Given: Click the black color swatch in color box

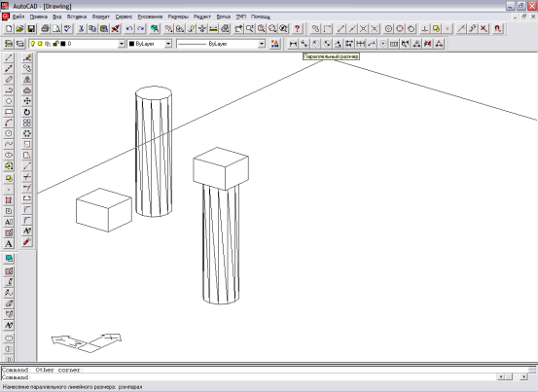Looking at the screenshot, I should pos(131,44).
